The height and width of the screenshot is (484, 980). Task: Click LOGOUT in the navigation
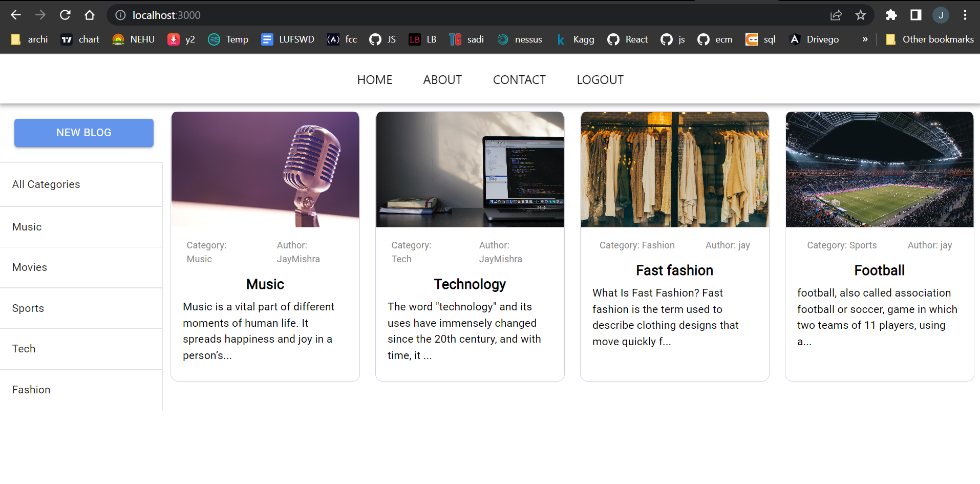pos(600,79)
